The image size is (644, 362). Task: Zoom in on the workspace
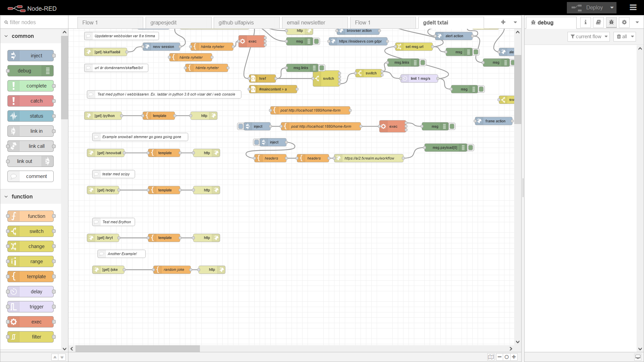pos(514,357)
